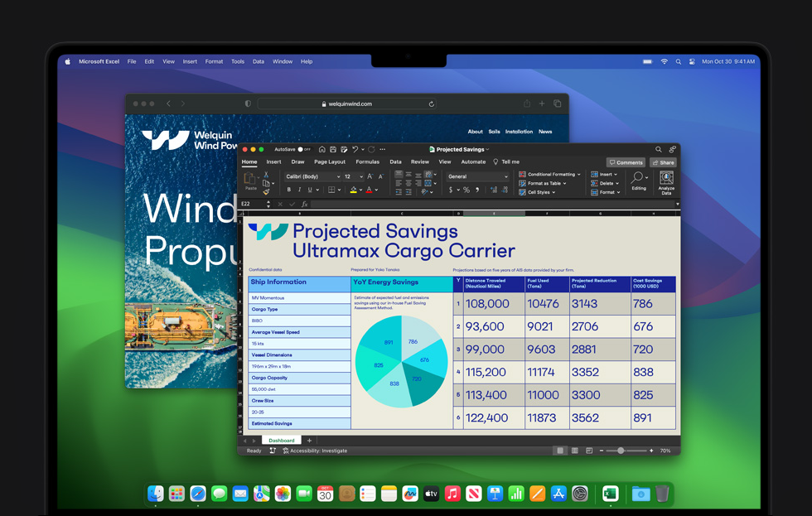812x516 pixels.
Task: Click the Analyze Data icon
Action: 666,183
